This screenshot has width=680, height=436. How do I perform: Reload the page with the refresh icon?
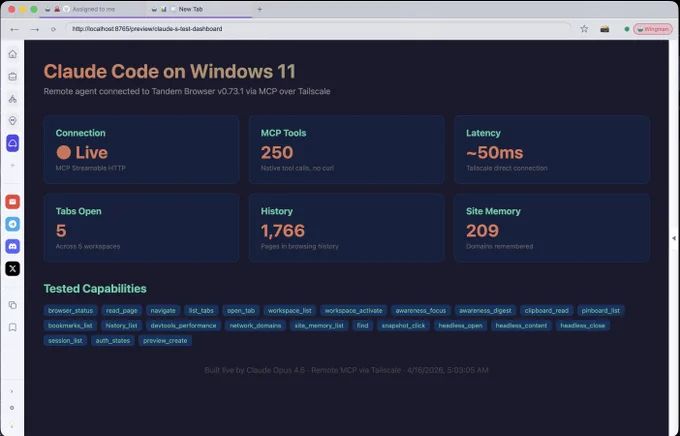[x=53, y=29]
